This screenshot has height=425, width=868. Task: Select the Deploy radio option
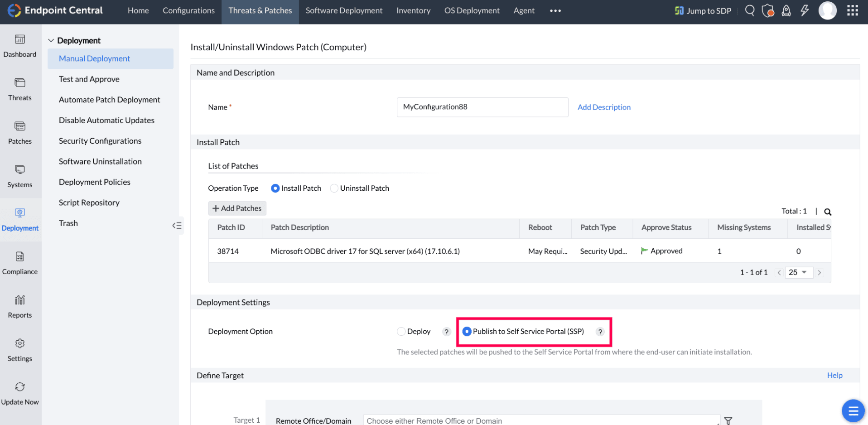click(x=401, y=332)
